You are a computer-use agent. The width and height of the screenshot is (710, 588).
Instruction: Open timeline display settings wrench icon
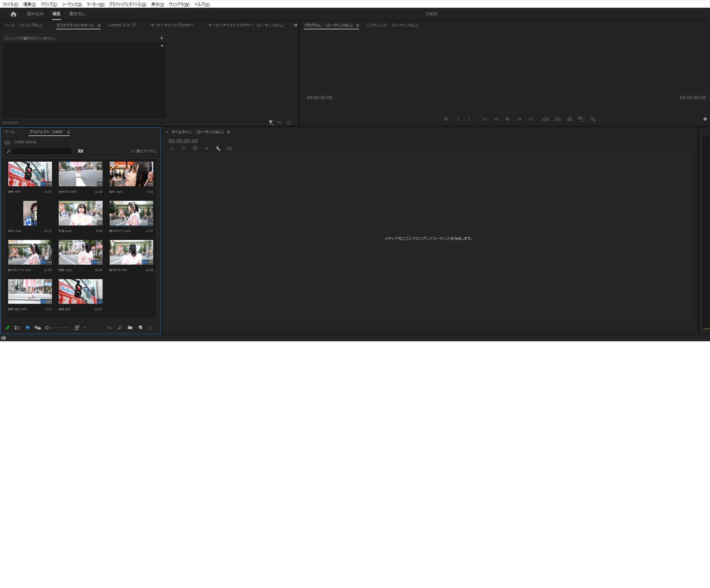click(x=218, y=149)
